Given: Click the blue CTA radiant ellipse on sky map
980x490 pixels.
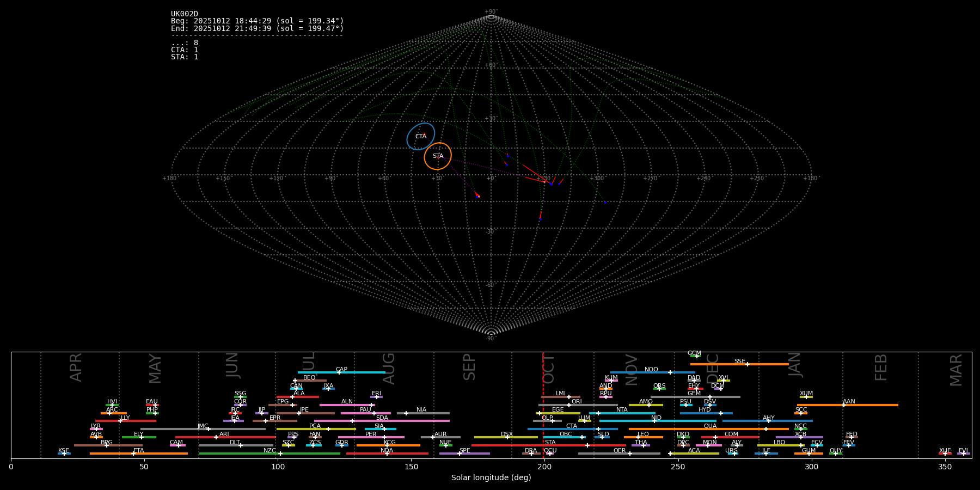Looking at the screenshot, I should (421, 136).
